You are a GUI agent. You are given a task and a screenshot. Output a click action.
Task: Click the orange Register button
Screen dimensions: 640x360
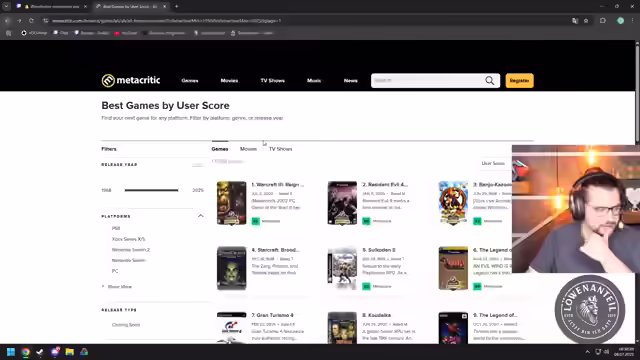point(519,81)
